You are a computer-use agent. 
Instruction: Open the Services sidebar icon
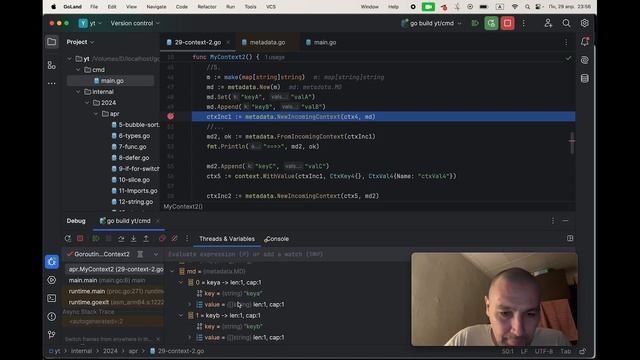pos(52,280)
